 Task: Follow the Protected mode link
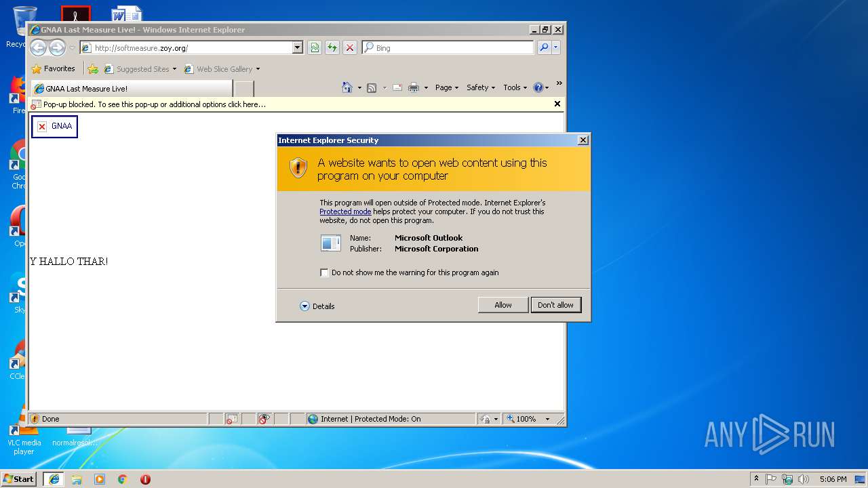click(x=345, y=211)
